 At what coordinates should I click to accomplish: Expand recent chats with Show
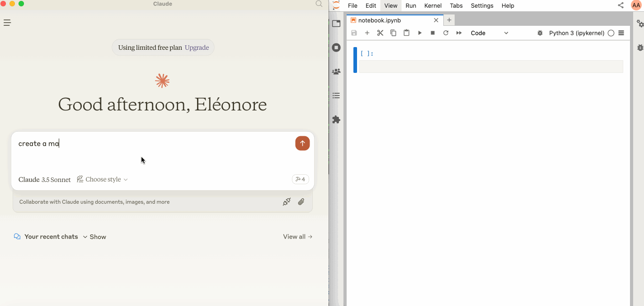tap(94, 237)
